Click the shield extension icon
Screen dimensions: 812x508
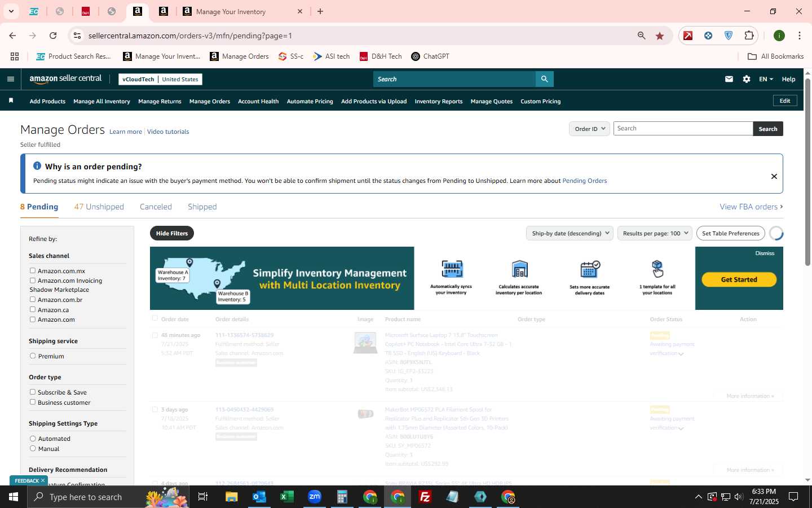click(729, 36)
